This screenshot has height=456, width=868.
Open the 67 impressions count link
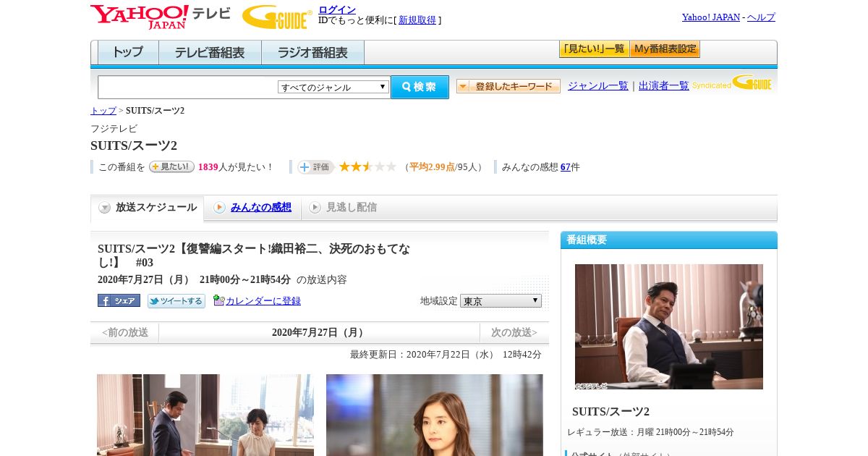pos(566,167)
